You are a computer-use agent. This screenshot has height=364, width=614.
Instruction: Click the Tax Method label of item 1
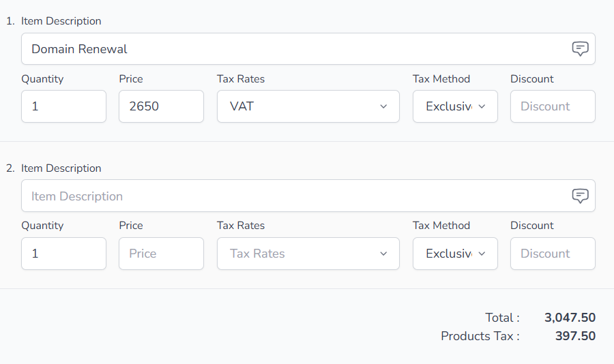tap(441, 79)
